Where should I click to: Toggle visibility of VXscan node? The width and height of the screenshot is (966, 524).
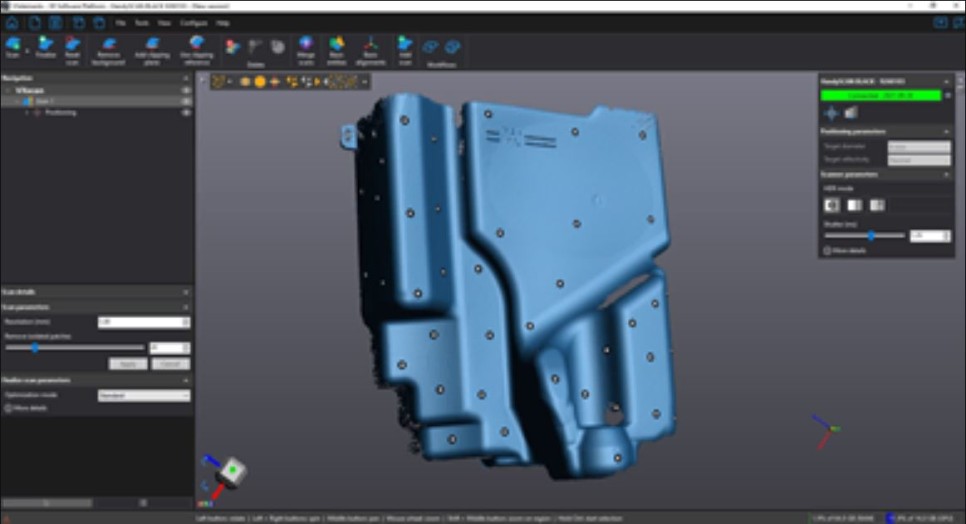point(186,90)
